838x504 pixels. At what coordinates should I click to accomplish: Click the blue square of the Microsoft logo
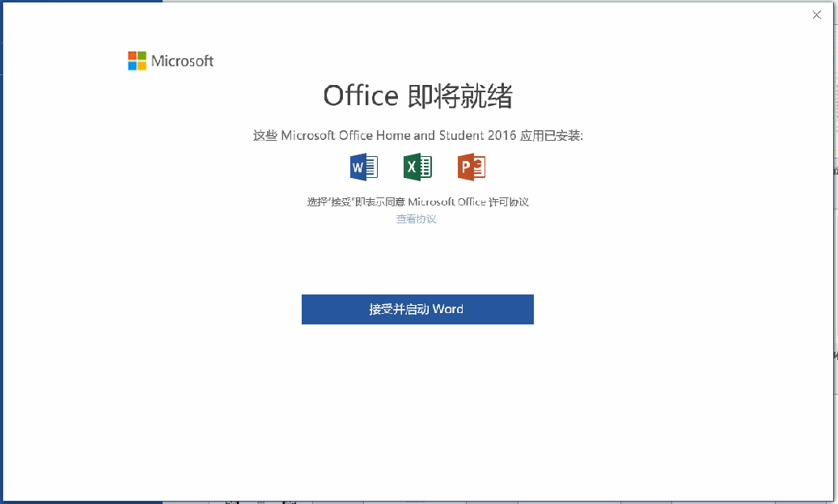pyautogui.click(x=133, y=66)
